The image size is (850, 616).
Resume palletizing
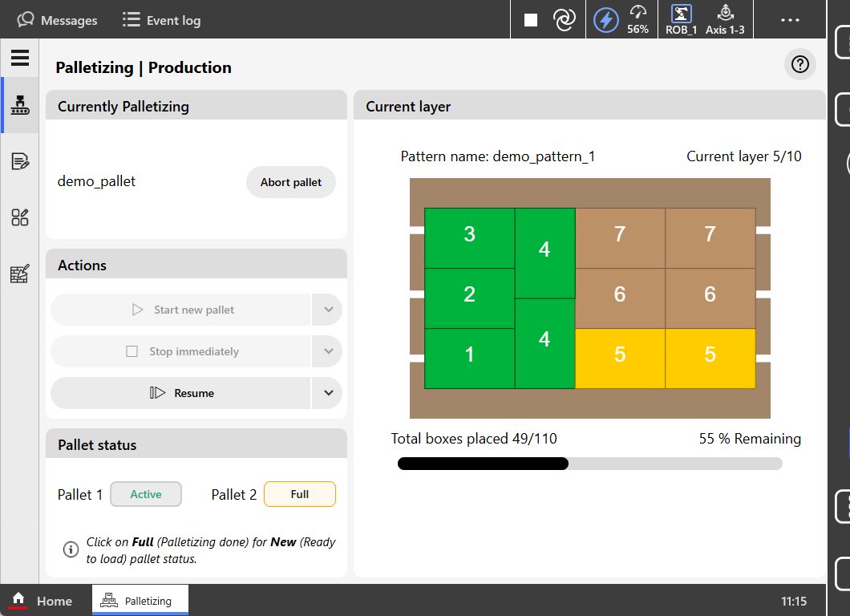pos(180,393)
